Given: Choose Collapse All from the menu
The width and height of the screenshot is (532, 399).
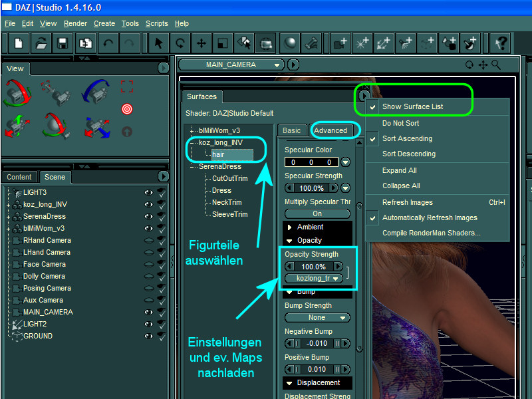Looking at the screenshot, I should click(438, 186).
